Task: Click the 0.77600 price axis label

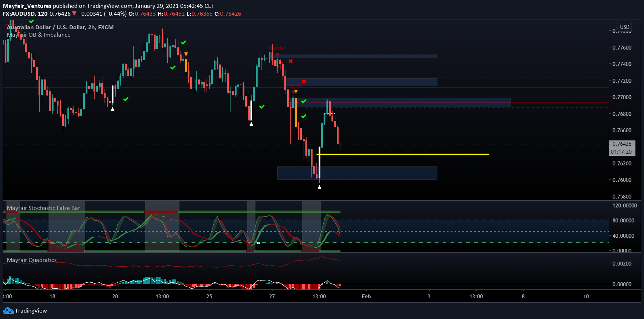Action: coord(622,47)
